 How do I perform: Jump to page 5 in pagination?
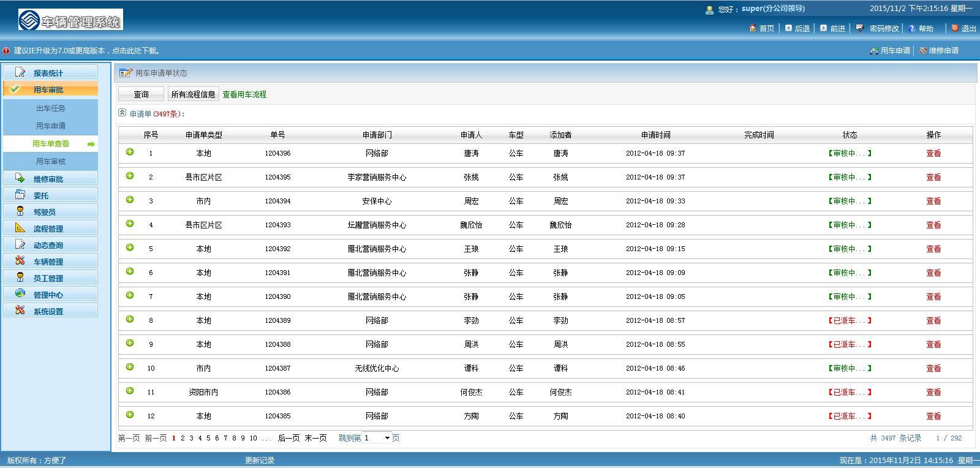pos(208,438)
